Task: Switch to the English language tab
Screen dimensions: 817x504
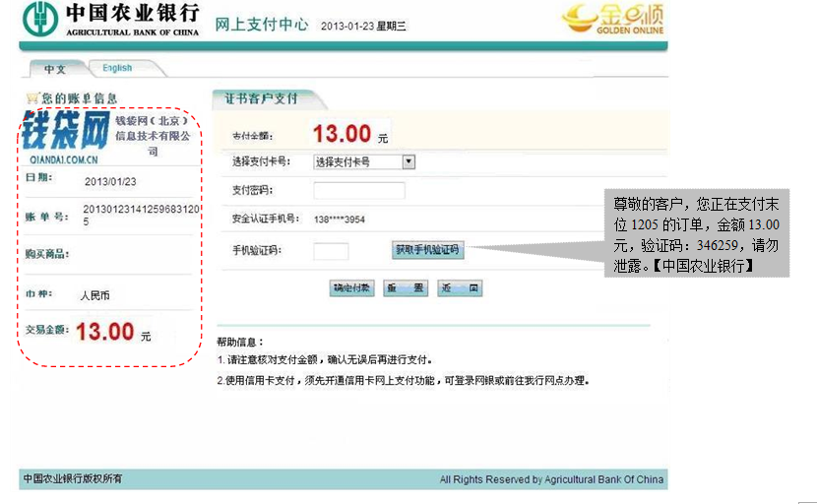Action: tap(118, 68)
